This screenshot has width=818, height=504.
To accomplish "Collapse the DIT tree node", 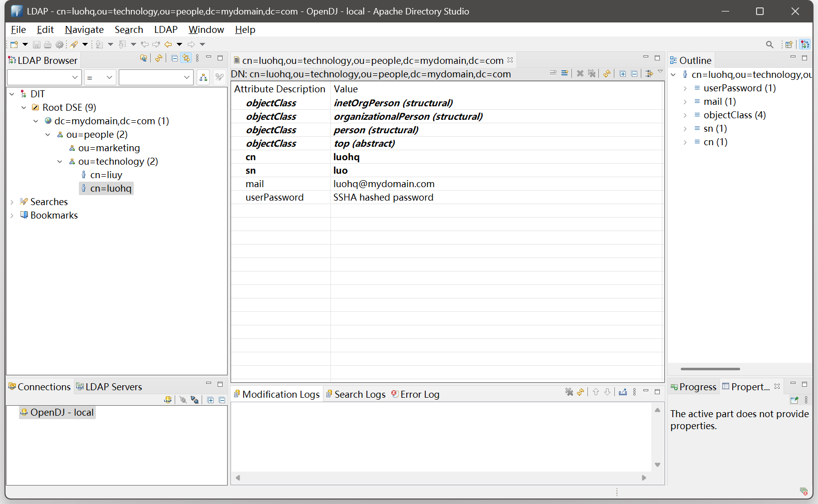I will click(x=12, y=94).
